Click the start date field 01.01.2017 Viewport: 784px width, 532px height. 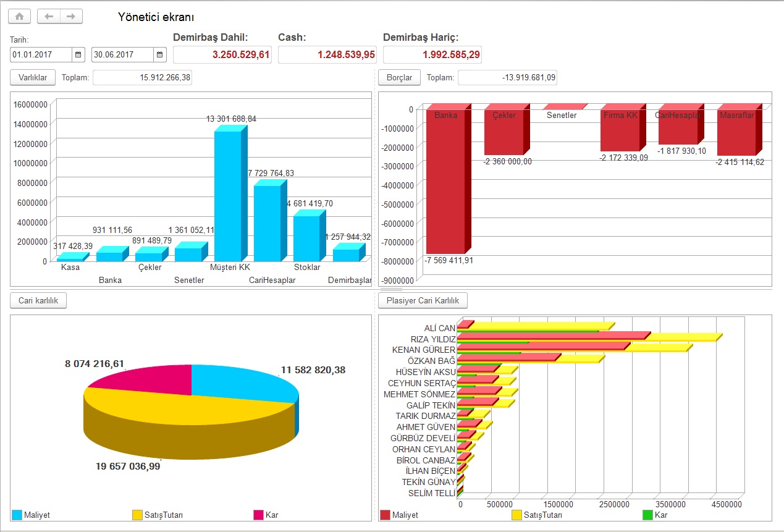point(41,55)
